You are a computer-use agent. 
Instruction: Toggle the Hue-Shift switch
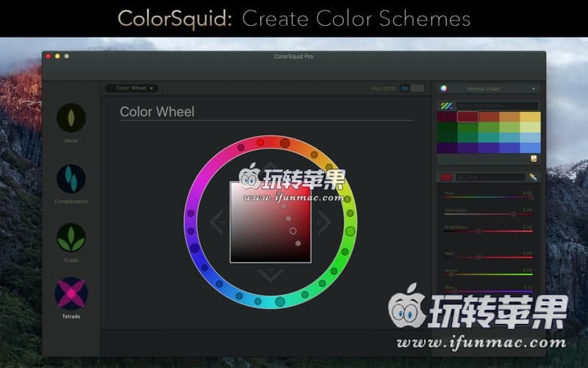[412, 88]
